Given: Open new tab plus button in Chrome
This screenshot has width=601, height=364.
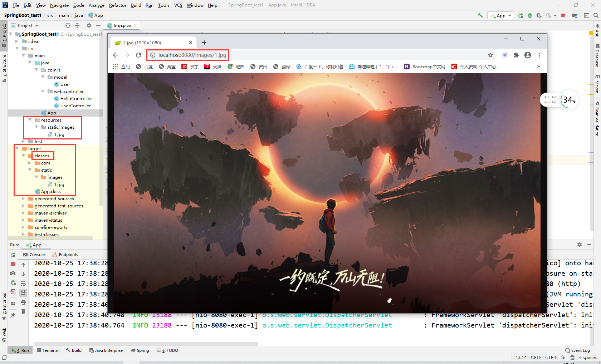Looking at the screenshot, I should tap(204, 43).
